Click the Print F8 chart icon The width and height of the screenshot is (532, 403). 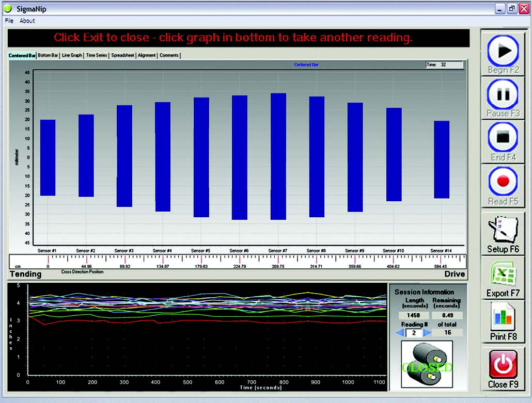tap(503, 317)
